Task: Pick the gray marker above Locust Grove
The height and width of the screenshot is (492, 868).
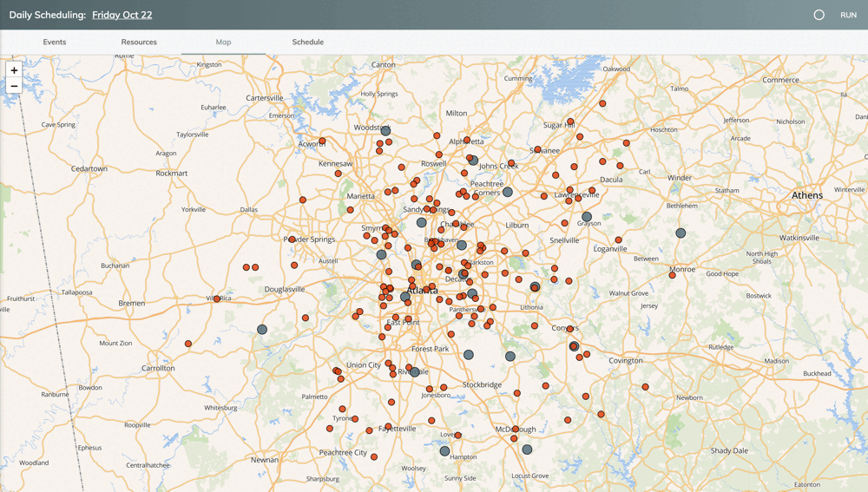Action: coord(527,449)
